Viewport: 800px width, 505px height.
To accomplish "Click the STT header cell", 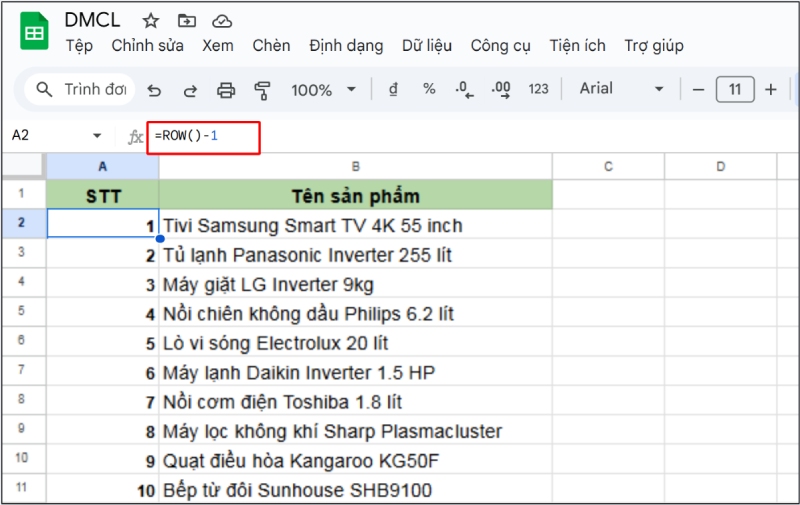I will click(103, 195).
